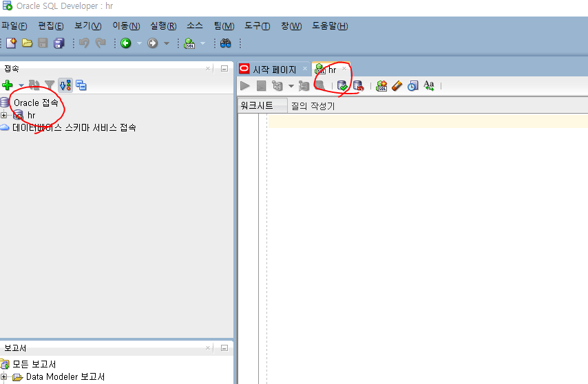This screenshot has height=384, width=588.
Task: Open the 도움말(H) menu
Action: click(x=330, y=26)
